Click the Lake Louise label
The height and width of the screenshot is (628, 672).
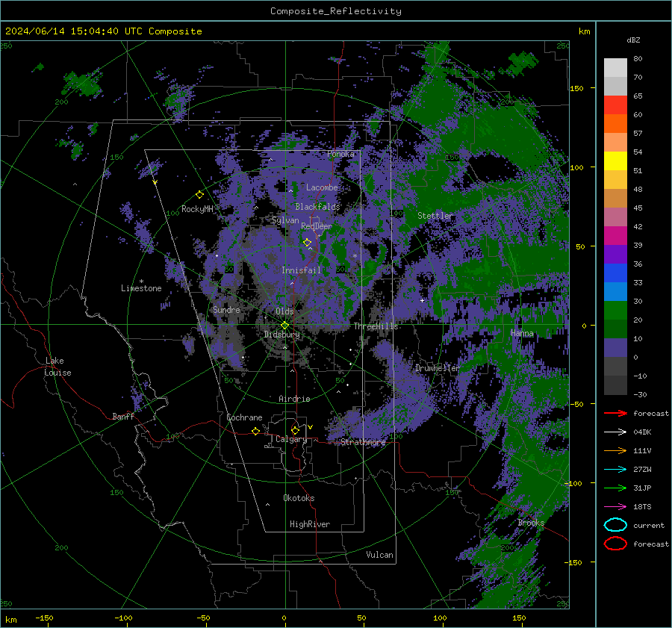tap(57, 367)
